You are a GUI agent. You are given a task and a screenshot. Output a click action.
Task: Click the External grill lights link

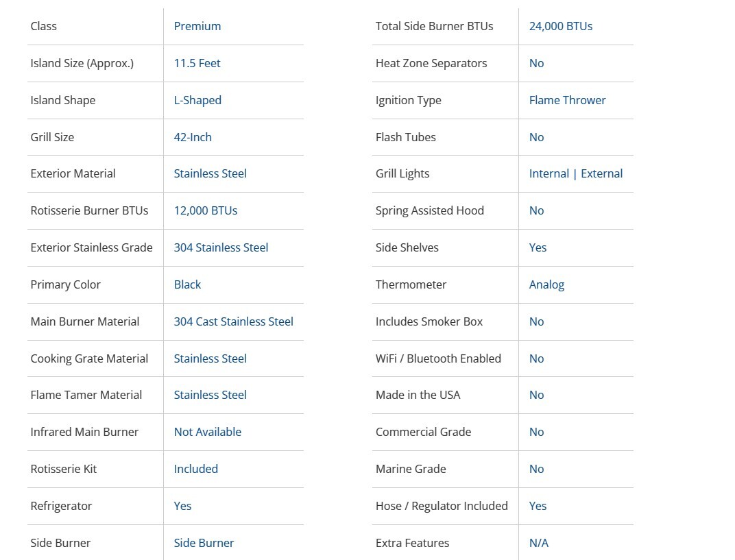pyautogui.click(x=601, y=173)
